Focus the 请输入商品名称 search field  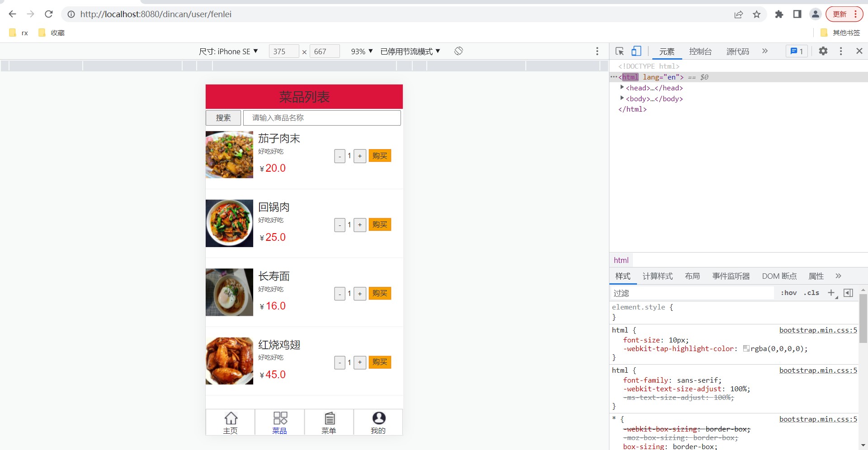(x=322, y=118)
